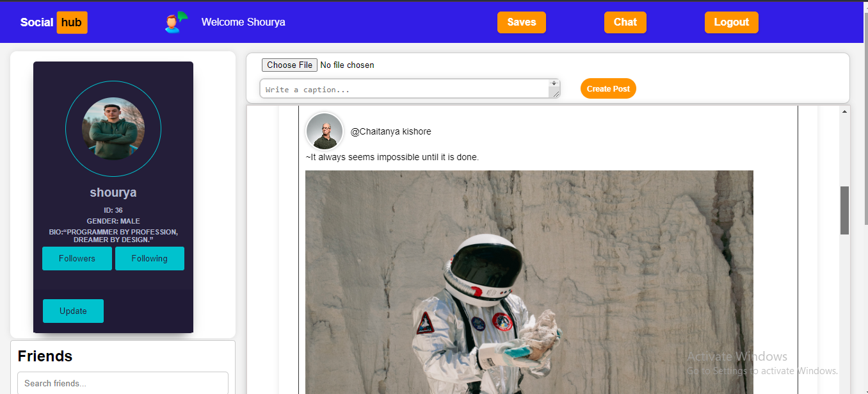
Task: Click the user icon beside Welcome Shourya
Action: pos(173,21)
